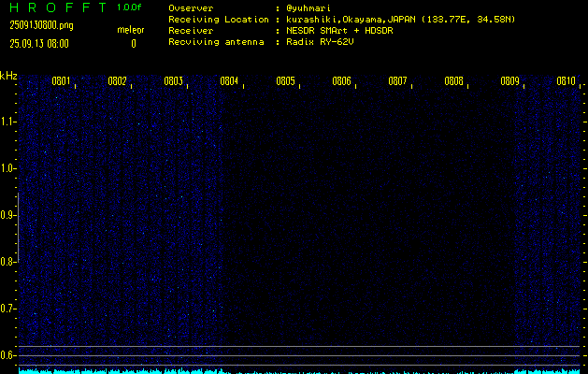Click the Receiving Location label
Image resolution: width=588 pixels, height=374 pixels.
coord(219,20)
